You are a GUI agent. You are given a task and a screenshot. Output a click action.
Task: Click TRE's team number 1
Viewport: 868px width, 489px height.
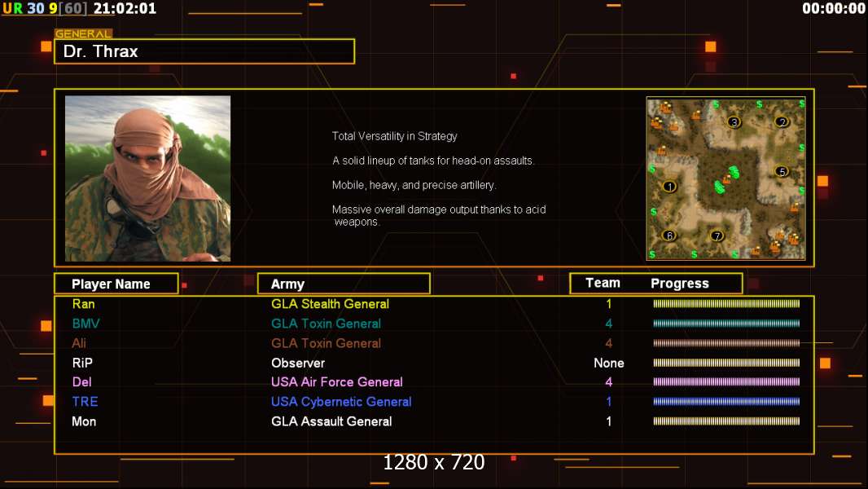(x=609, y=402)
